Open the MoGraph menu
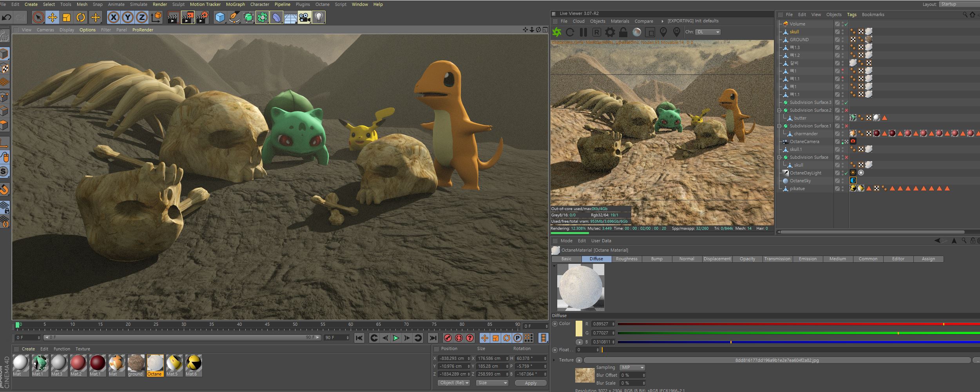 235,4
